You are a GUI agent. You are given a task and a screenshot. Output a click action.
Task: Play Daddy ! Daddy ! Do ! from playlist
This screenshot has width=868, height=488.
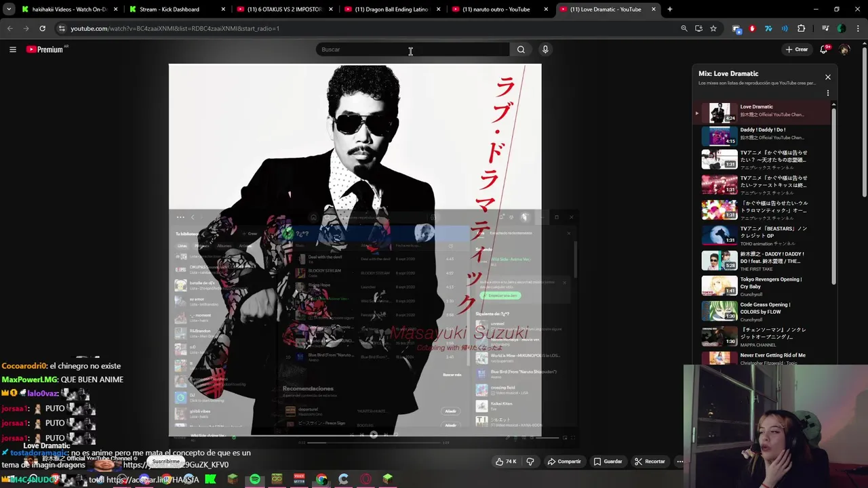(x=763, y=136)
